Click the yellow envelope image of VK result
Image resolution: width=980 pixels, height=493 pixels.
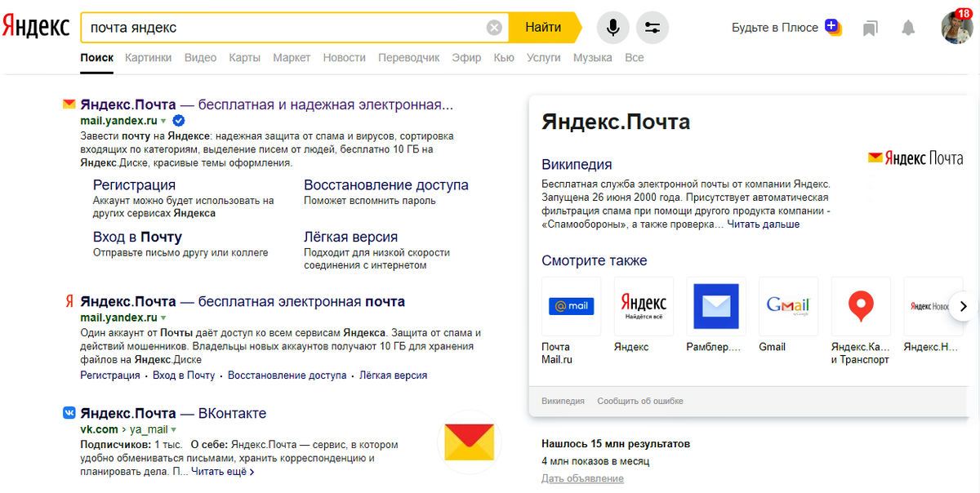pyautogui.click(x=469, y=442)
